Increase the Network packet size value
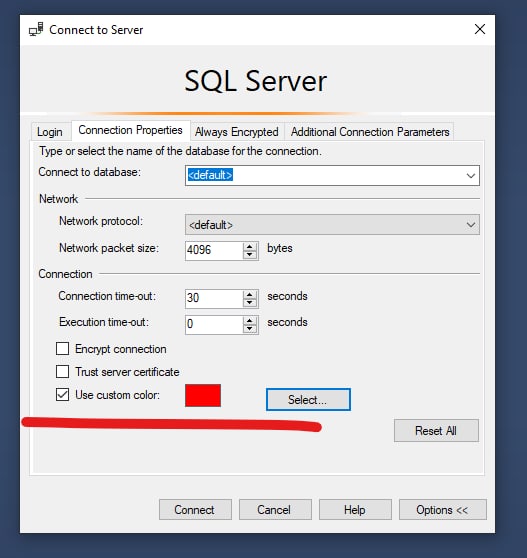This screenshot has height=558, width=527. pyautogui.click(x=250, y=246)
